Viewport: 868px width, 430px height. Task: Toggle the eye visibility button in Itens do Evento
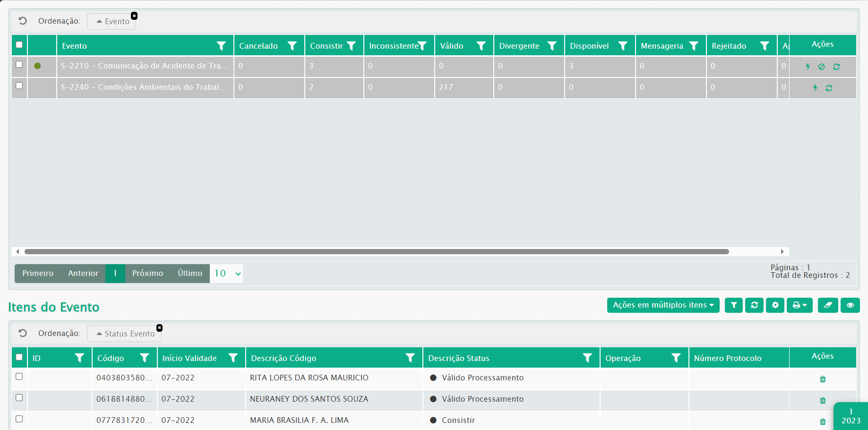pos(850,305)
